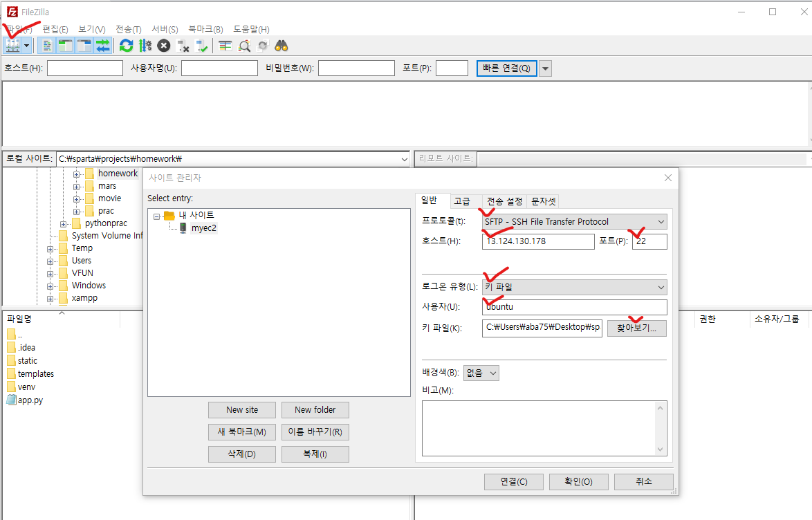Toggle directory comparison icon

pyautogui.click(x=244, y=46)
